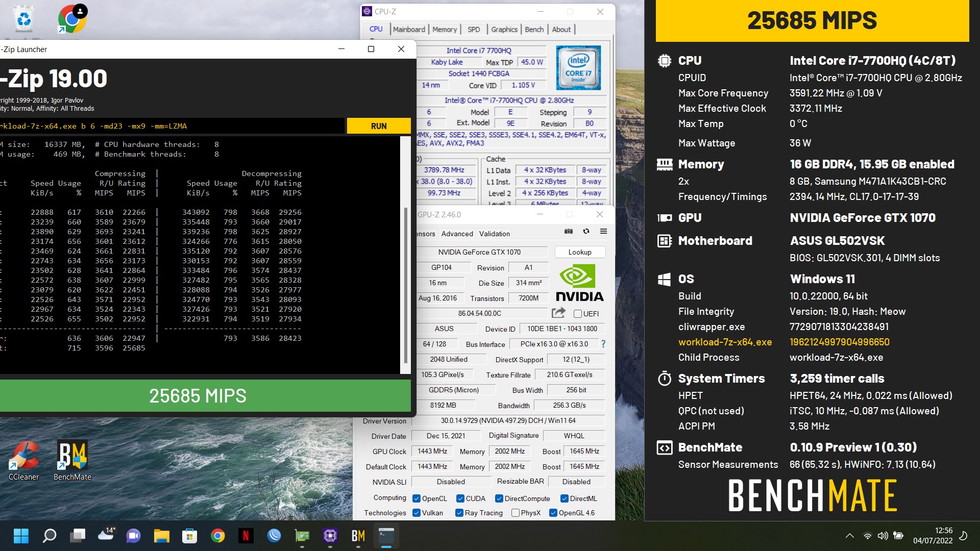Open Teams Chat from the taskbar
This screenshot has height=551, width=980.
point(134,536)
